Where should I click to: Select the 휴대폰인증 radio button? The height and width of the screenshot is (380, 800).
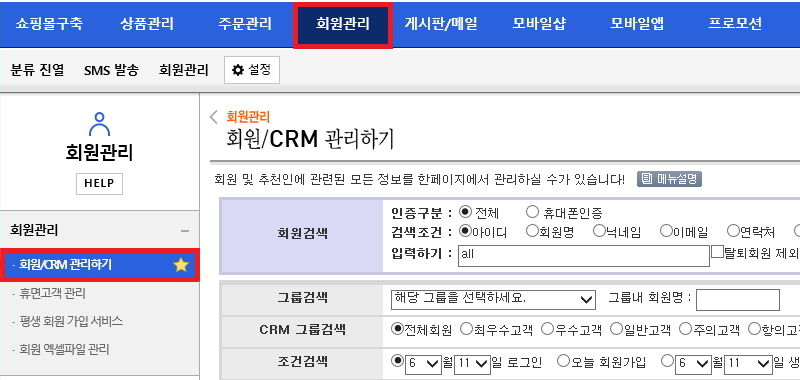(x=532, y=212)
